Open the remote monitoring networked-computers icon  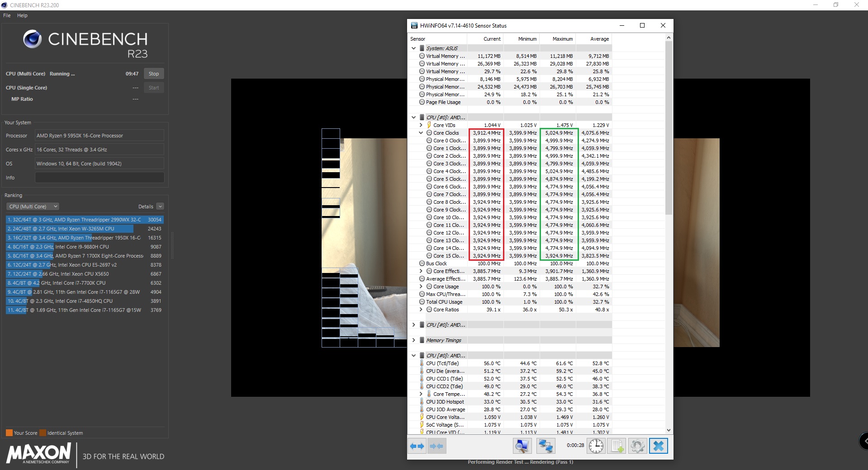[545, 446]
